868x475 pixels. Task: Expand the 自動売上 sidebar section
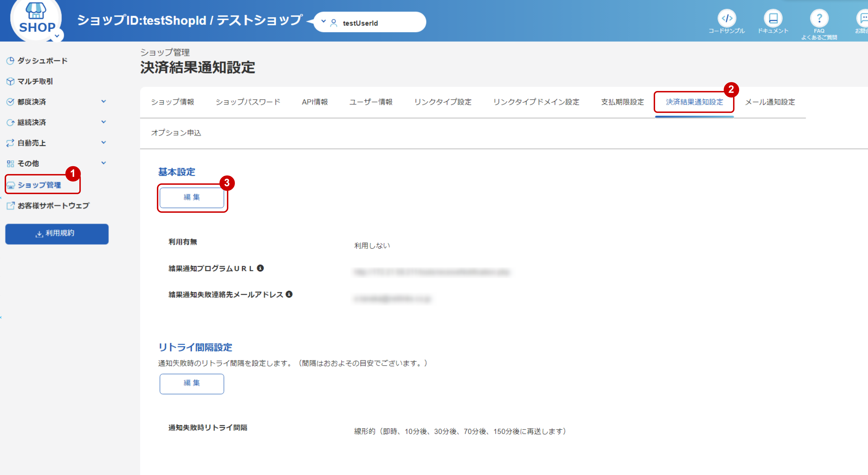click(104, 142)
